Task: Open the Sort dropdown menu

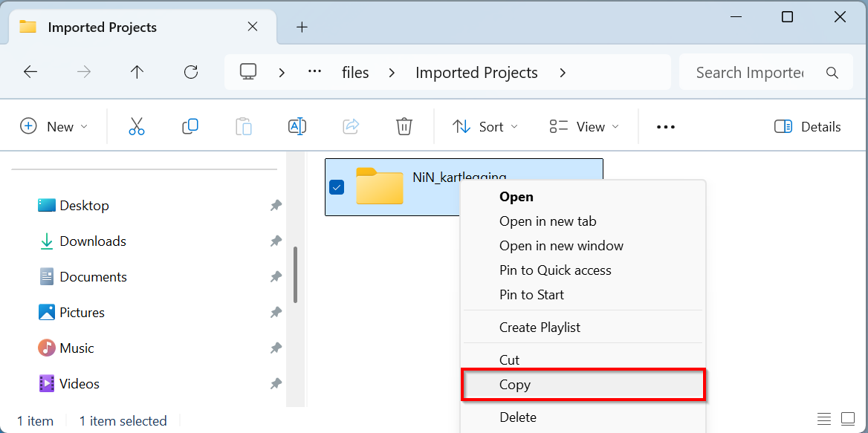Action: [x=485, y=127]
